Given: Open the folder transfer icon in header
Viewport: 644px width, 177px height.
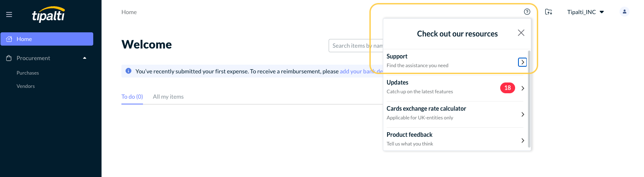Looking at the screenshot, I should coord(549,12).
